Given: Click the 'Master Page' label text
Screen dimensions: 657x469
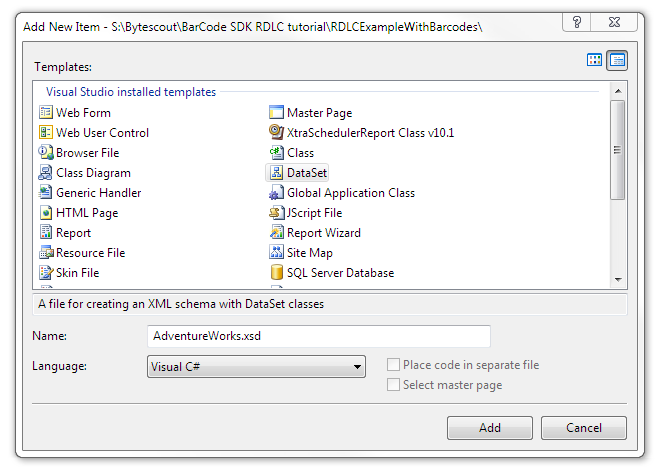Looking at the screenshot, I should [319, 113].
